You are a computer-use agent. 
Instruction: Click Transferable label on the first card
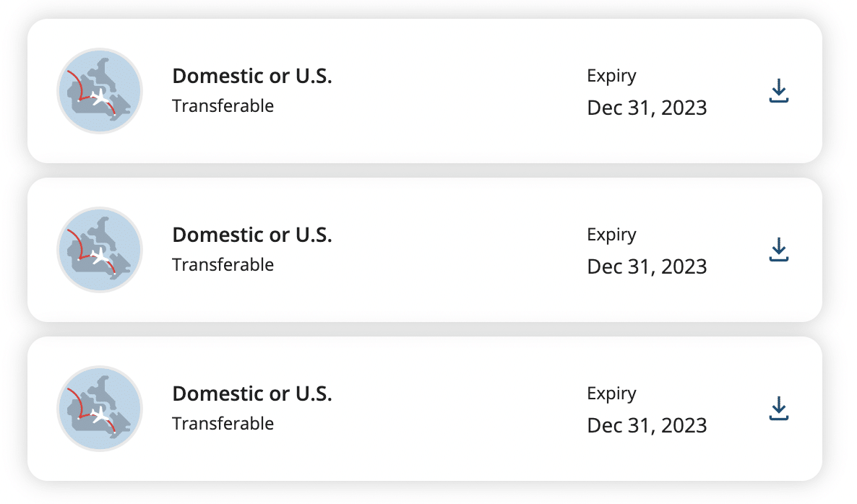223,106
